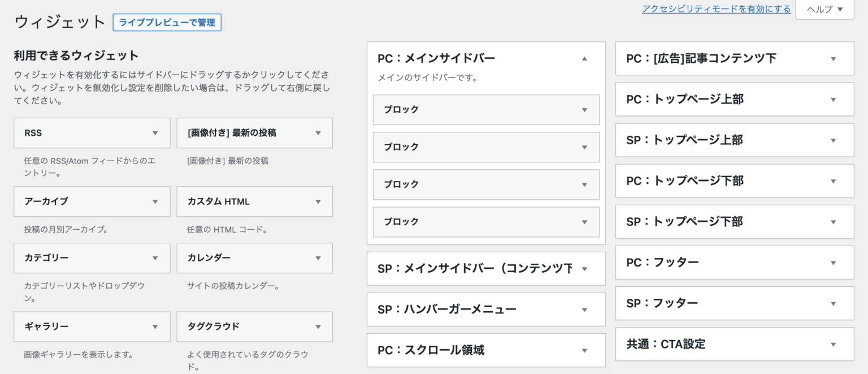The width and height of the screenshot is (868, 374).
Task: Open the ヘルプ dropdown menu
Action: 824,9
